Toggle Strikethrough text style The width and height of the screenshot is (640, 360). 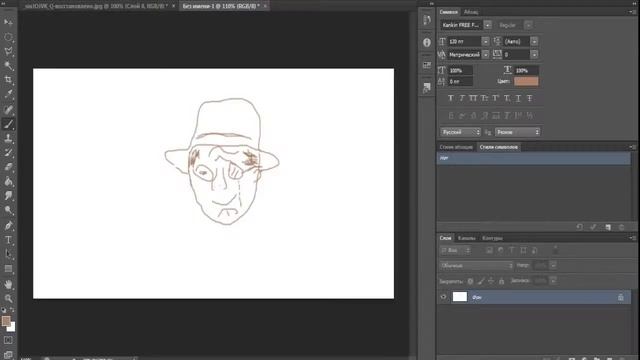pos(529,98)
